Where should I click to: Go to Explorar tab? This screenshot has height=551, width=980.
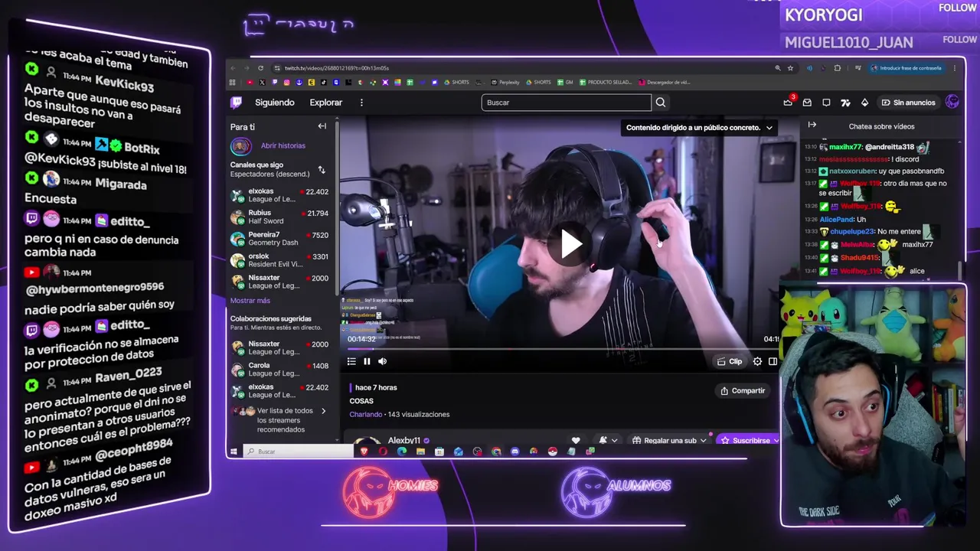pyautogui.click(x=326, y=103)
